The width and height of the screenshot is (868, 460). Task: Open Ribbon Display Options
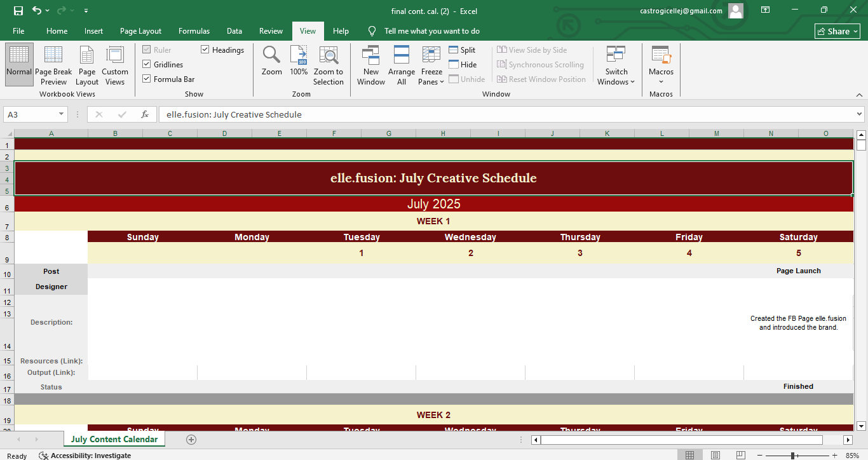point(766,10)
